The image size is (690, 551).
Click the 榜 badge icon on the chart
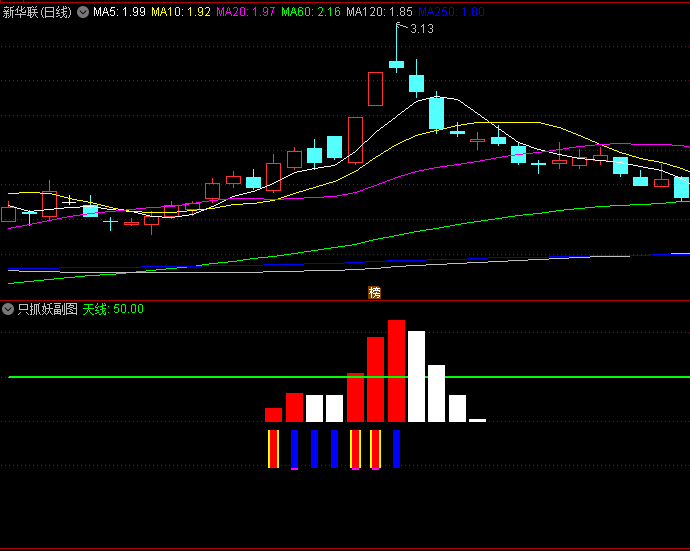tap(374, 292)
